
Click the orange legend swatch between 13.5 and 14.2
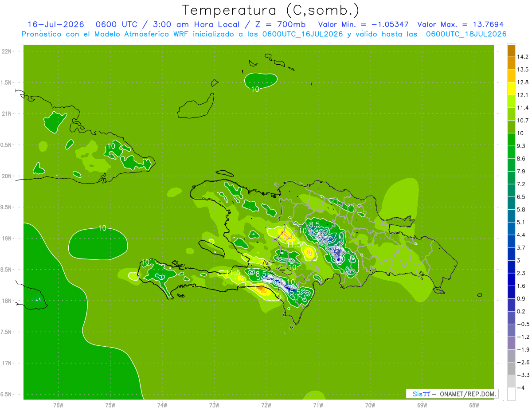click(511, 63)
